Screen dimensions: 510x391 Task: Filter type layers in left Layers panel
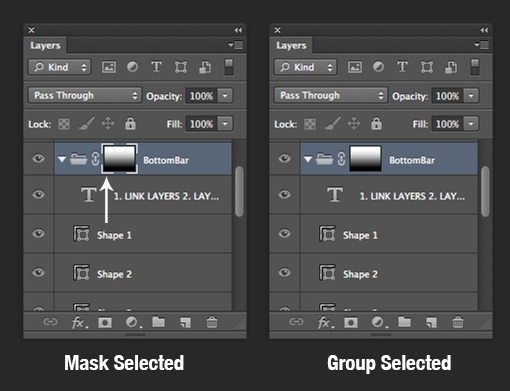pos(156,67)
